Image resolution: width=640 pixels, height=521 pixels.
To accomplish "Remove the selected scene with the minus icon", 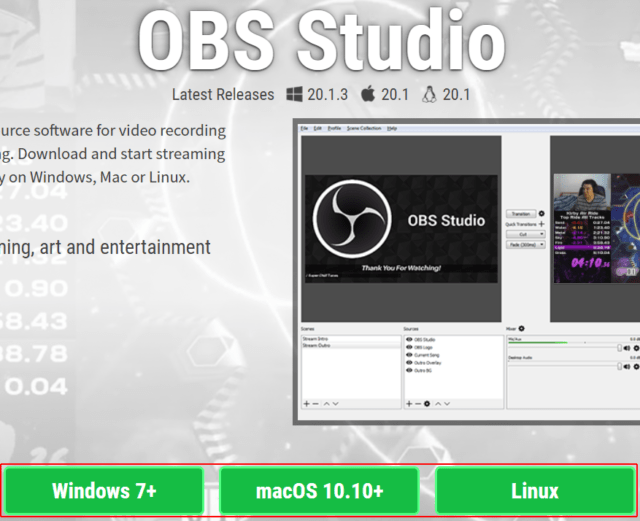I will [316, 404].
